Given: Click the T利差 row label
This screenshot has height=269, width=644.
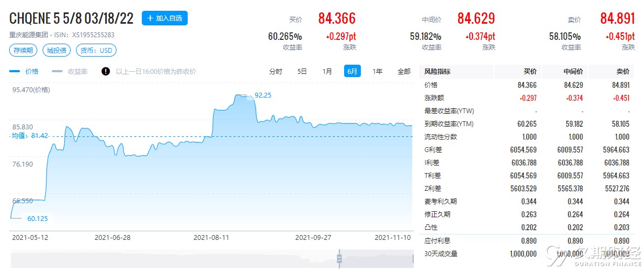Looking at the screenshot, I should 433,175.
